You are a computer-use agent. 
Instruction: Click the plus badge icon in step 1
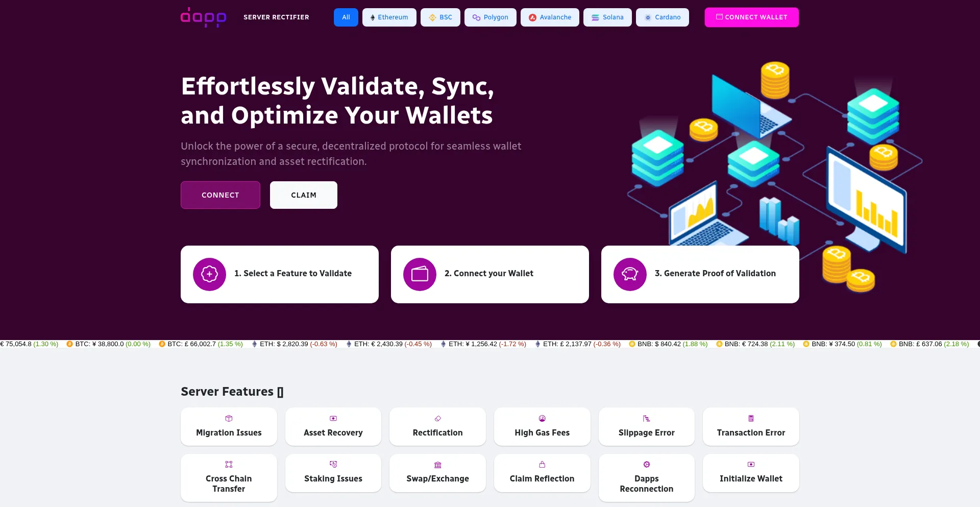209,274
